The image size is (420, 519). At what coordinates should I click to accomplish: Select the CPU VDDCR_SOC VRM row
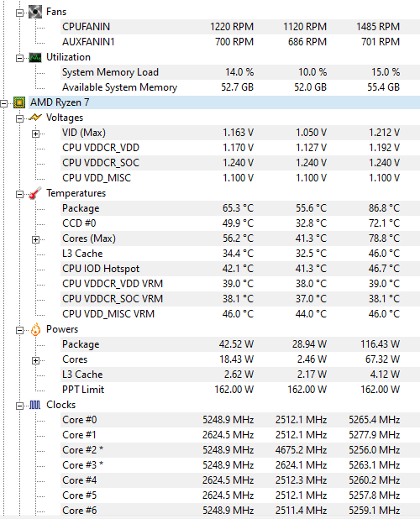tap(240, 299)
